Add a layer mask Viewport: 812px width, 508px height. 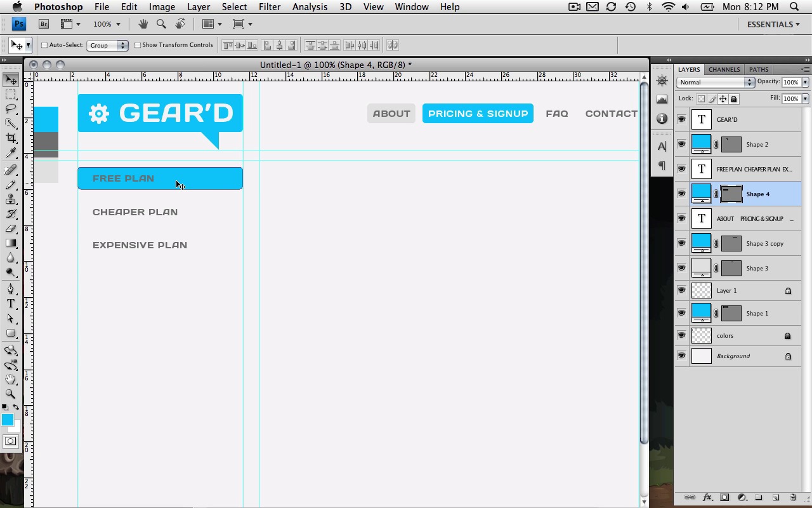pos(724,498)
